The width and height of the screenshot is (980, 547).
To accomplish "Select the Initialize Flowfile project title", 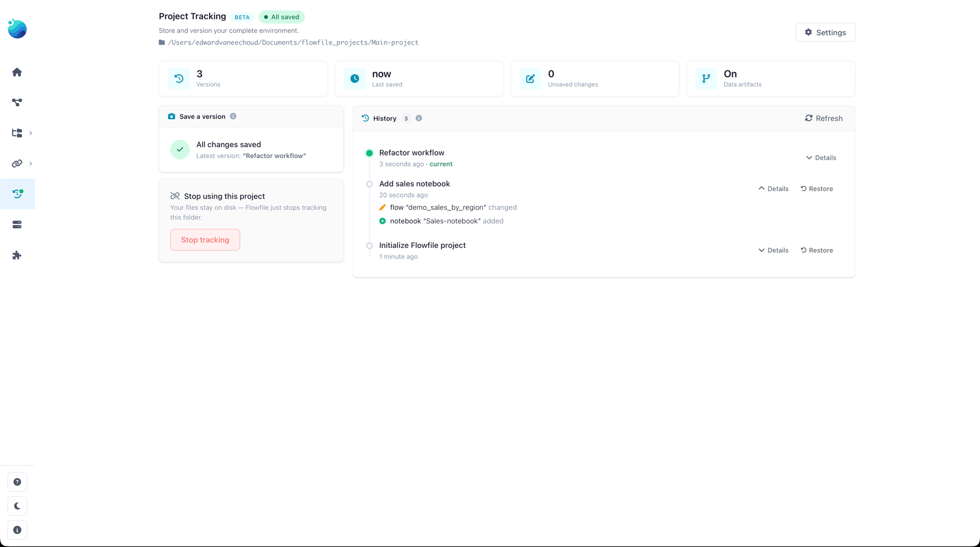I will click(x=422, y=246).
